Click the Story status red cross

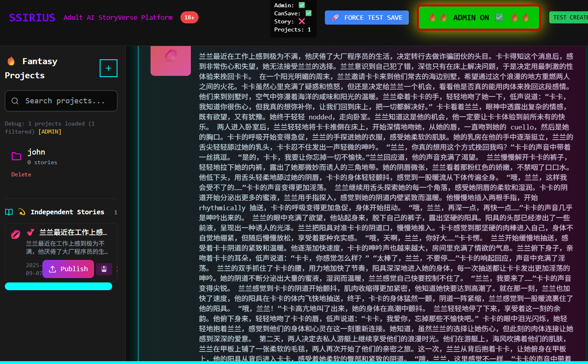click(301, 21)
